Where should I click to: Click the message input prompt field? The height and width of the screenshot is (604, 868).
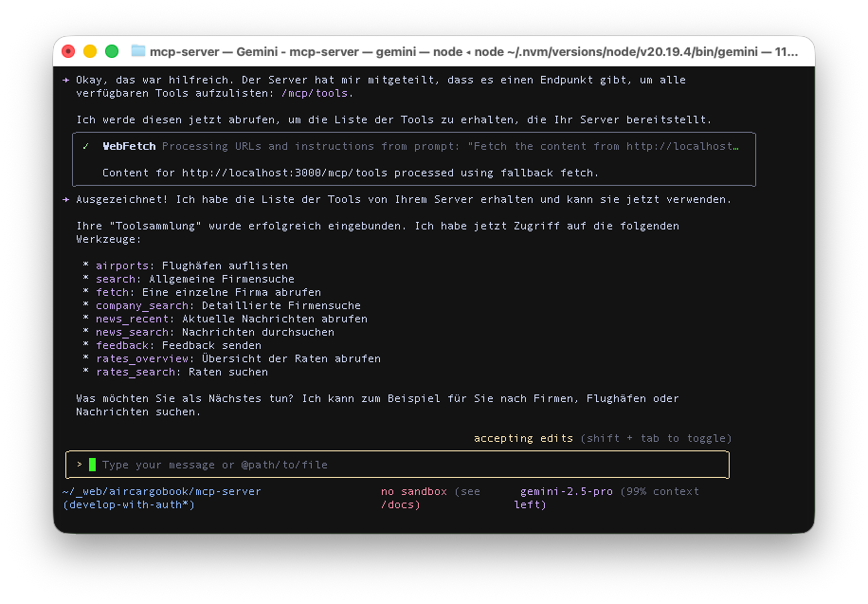pos(397,465)
